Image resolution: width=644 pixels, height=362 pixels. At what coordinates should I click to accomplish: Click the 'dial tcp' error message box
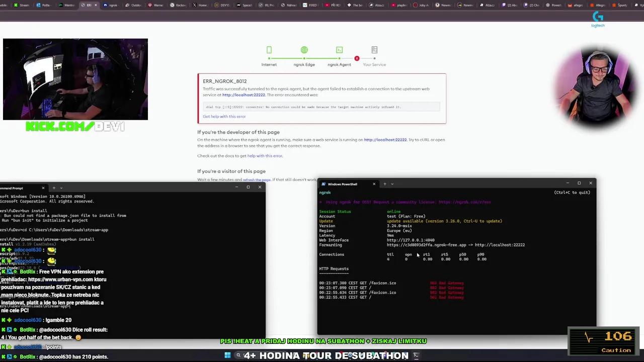click(321, 107)
